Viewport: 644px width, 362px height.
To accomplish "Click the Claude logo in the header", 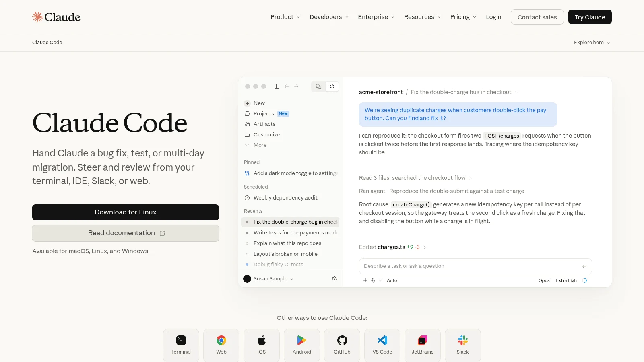I will 56,17.
